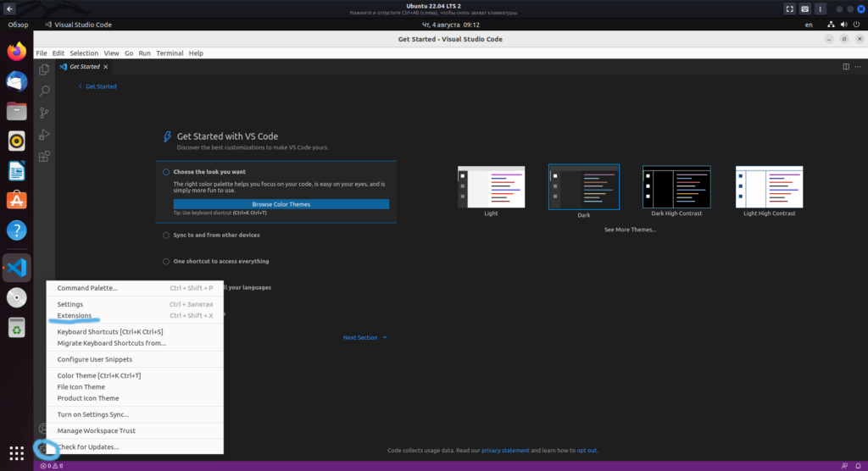Choose Extensions from the Manage menu
868x471 pixels.
click(x=75, y=316)
